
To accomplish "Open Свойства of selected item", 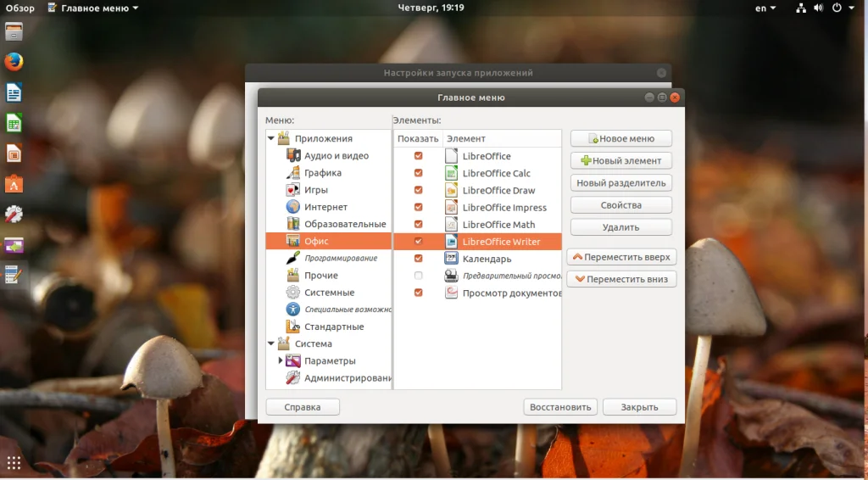I will click(x=621, y=205).
